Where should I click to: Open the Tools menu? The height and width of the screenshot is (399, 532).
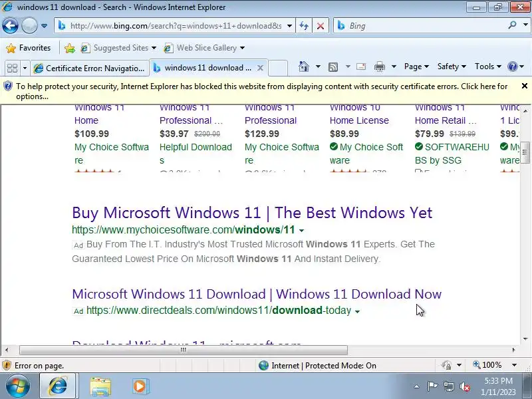coord(488,66)
